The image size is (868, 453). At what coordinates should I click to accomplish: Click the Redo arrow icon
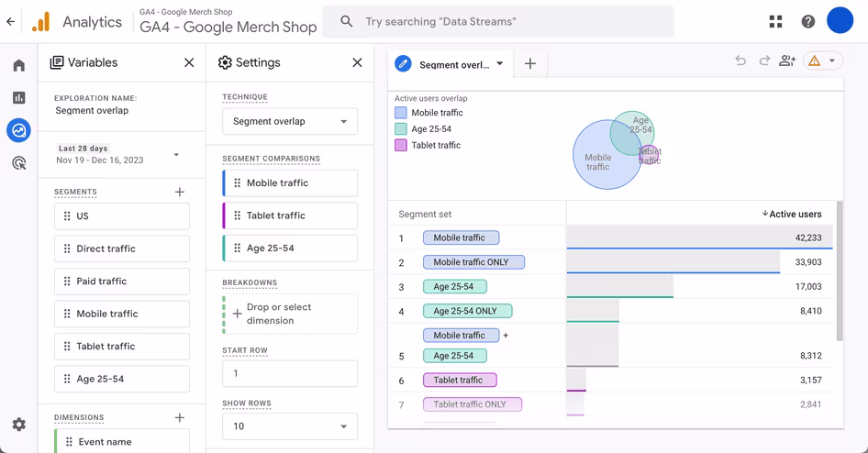point(764,61)
